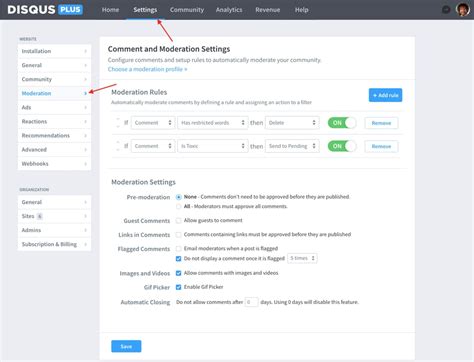Switch to the Analytics tab
Screen dimensions: 474x362
tap(229, 10)
